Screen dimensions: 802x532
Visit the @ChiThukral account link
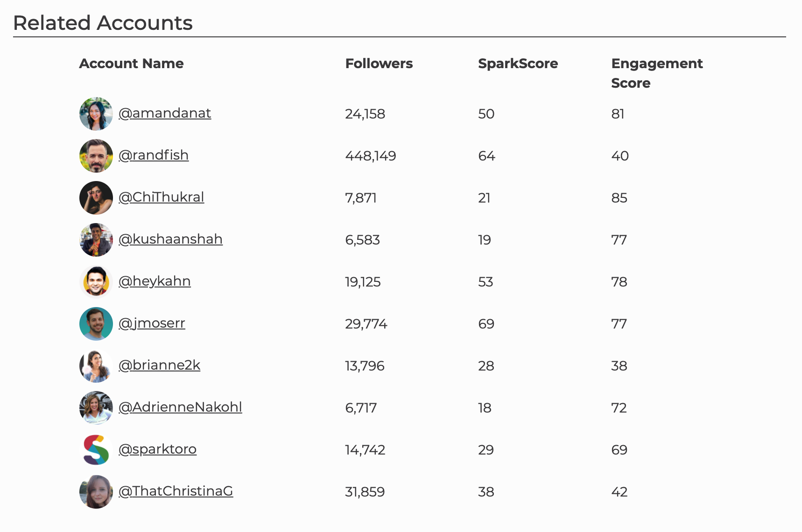pyautogui.click(x=162, y=197)
